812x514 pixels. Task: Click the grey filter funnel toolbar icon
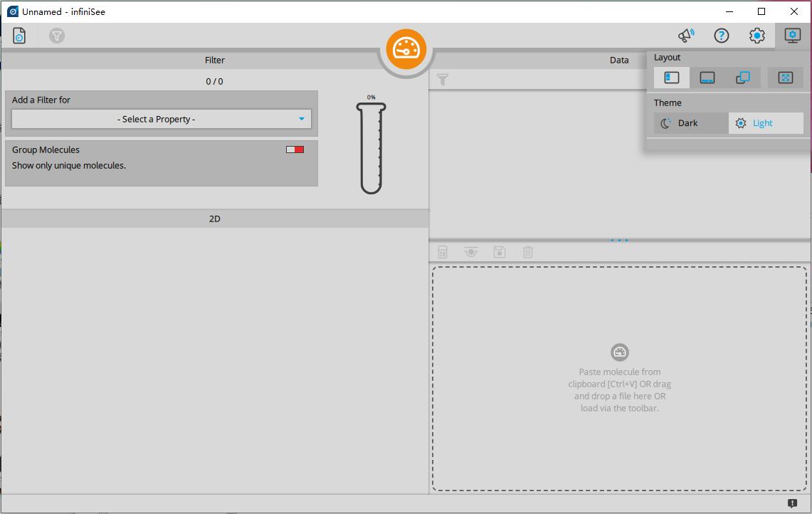tap(57, 36)
